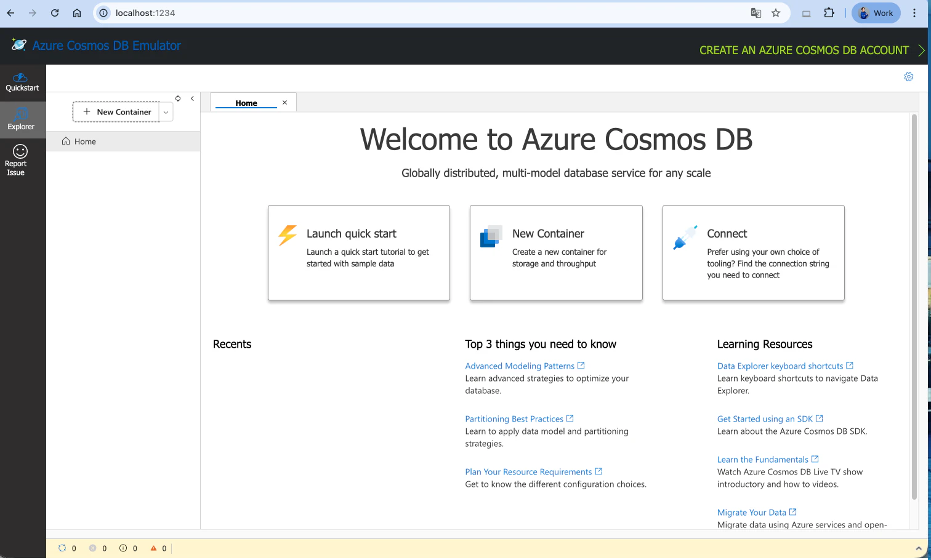Click the Azure Cosmos DB Emulator title
This screenshot has width=931, height=560.
click(x=107, y=46)
